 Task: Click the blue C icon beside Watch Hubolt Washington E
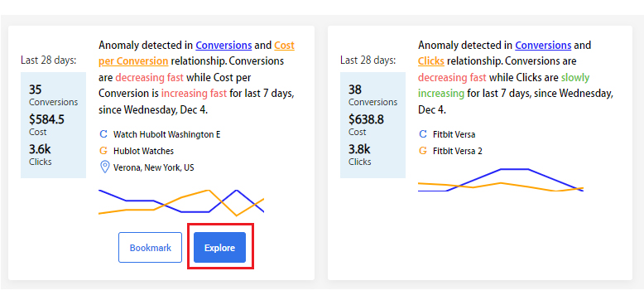coord(103,134)
